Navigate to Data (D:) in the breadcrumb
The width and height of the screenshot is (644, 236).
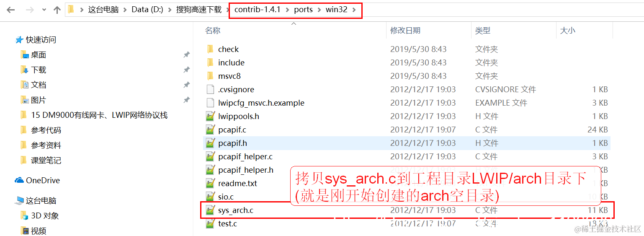(x=149, y=10)
